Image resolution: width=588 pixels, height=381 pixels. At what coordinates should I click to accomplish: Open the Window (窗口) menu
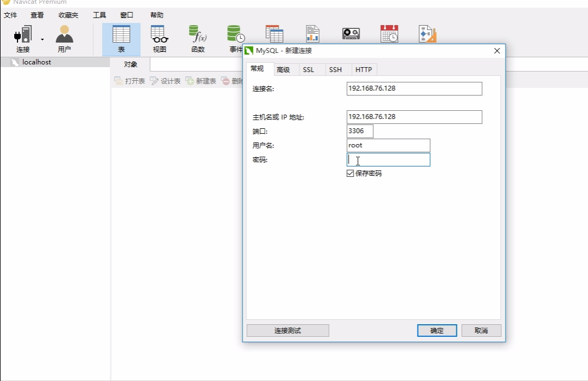[x=127, y=15]
